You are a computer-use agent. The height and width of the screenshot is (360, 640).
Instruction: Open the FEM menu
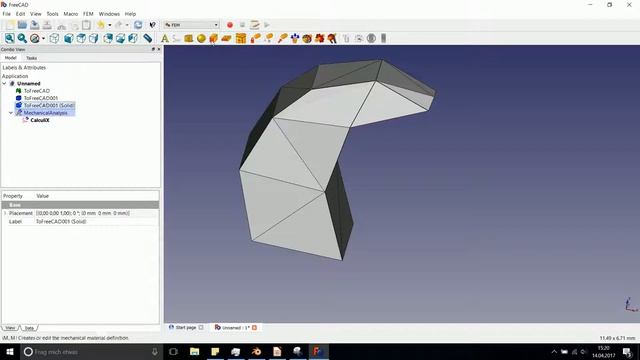88,14
